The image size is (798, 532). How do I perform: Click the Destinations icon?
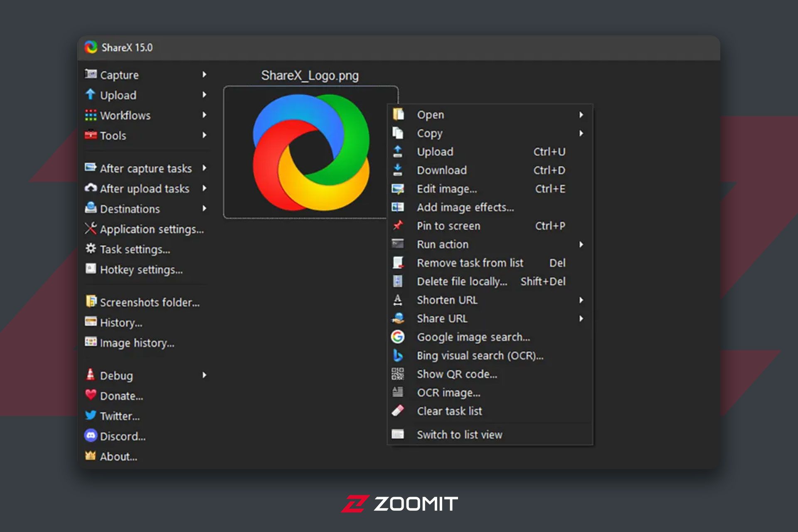pos(91,207)
